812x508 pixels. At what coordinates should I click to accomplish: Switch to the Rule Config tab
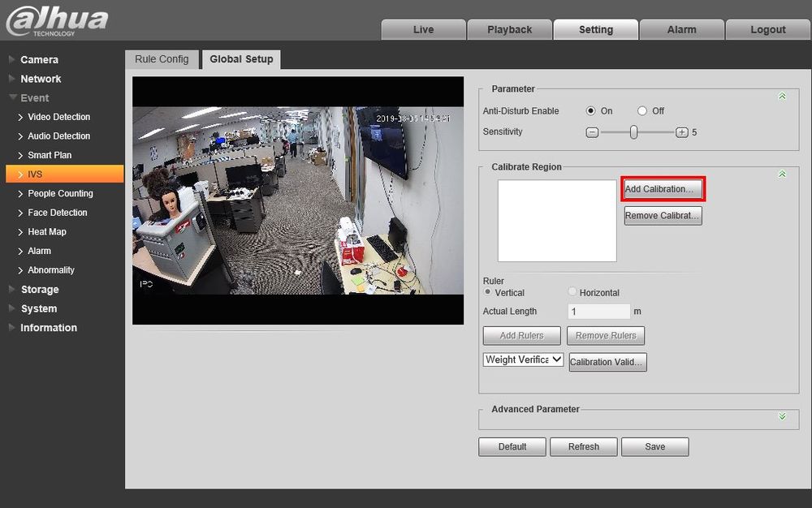(x=162, y=59)
